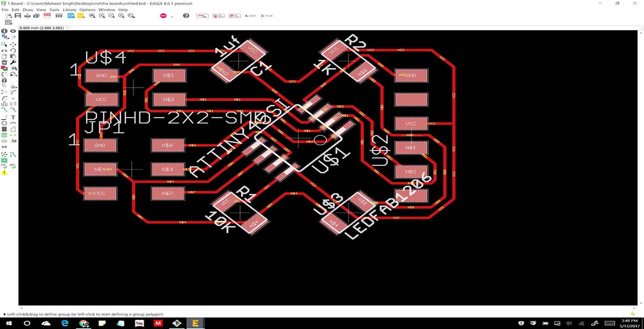Select the Text tool
The width and height of the screenshot is (644, 329).
point(13,117)
